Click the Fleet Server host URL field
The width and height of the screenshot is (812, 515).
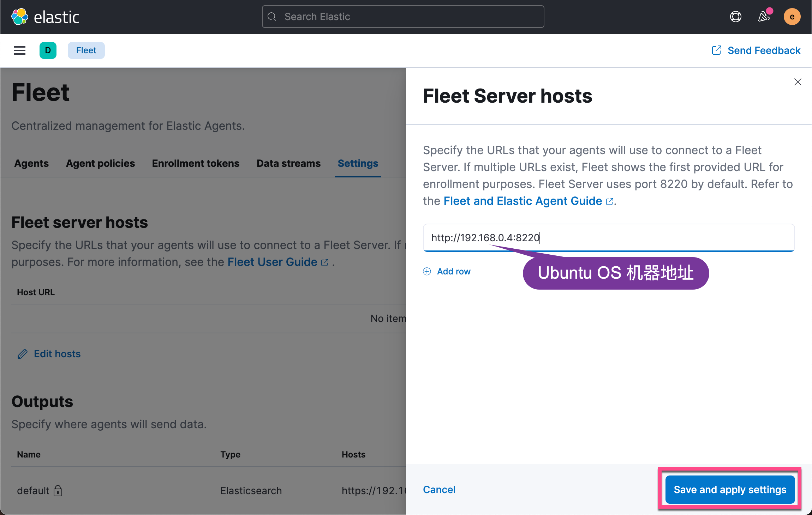(609, 238)
